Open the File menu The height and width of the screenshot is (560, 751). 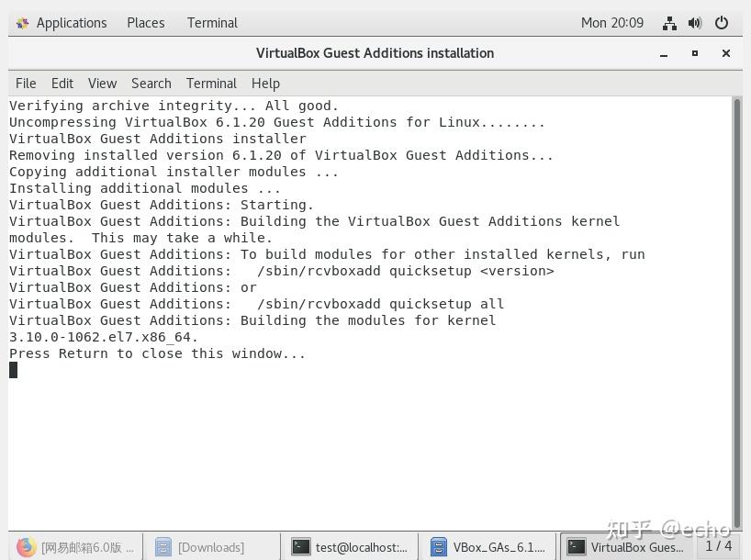[x=25, y=83]
